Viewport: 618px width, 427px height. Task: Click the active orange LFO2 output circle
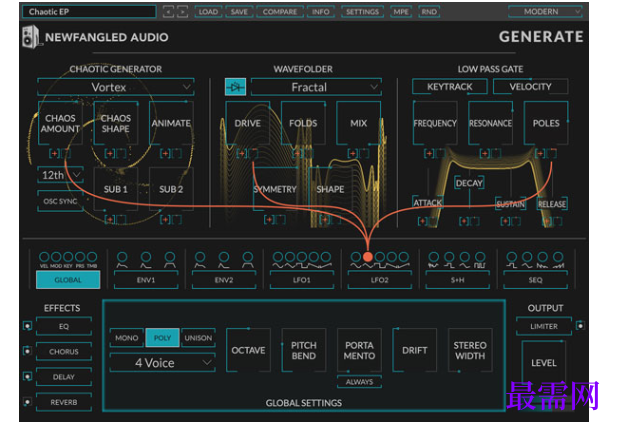point(368,257)
